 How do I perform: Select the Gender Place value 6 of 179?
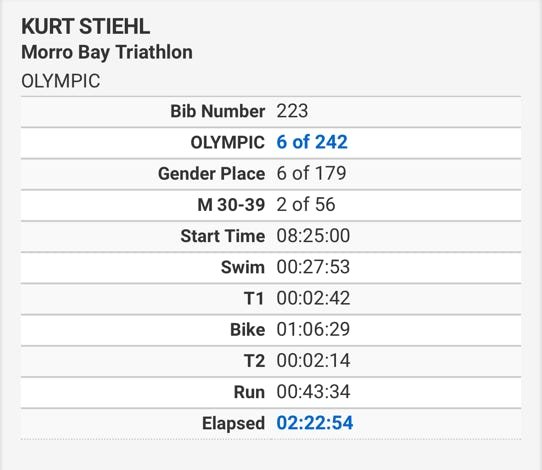[311, 173]
